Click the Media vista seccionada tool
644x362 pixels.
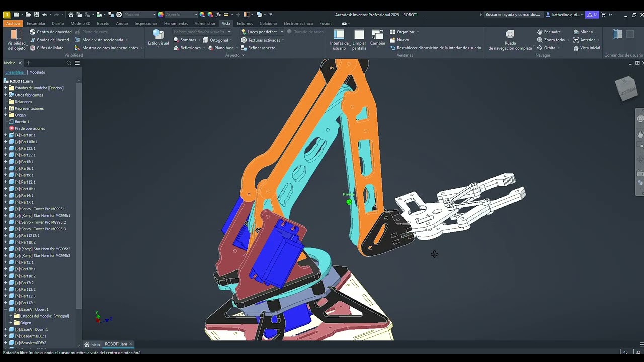(x=99, y=40)
